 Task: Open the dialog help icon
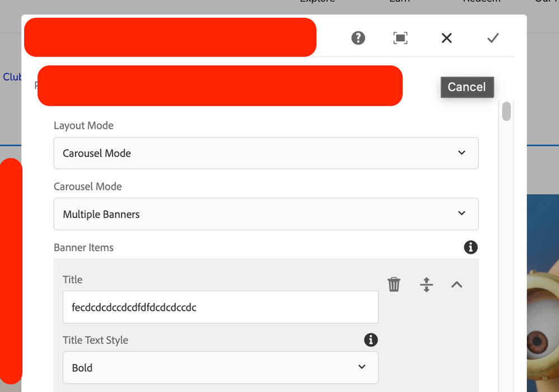tap(358, 38)
